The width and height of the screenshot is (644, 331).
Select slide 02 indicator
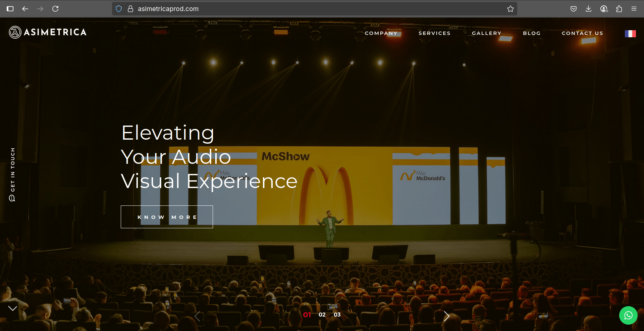322,315
